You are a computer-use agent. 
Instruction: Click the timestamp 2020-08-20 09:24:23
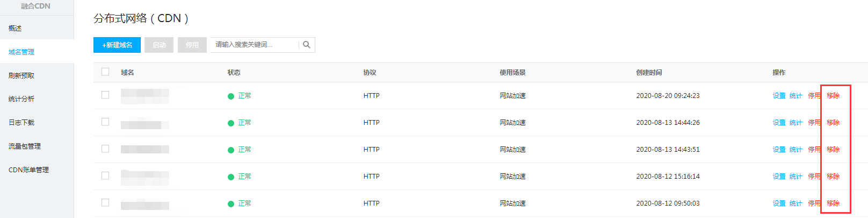668,96
